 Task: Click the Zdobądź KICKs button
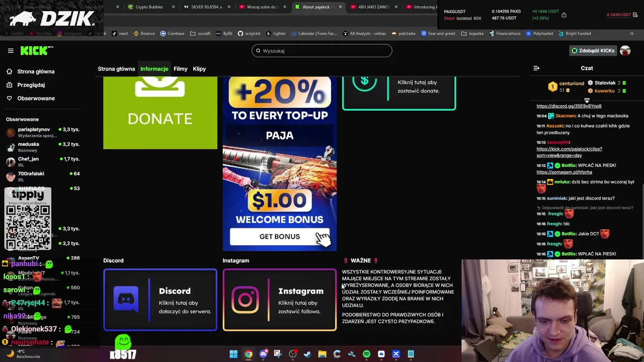[x=593, y=51]
